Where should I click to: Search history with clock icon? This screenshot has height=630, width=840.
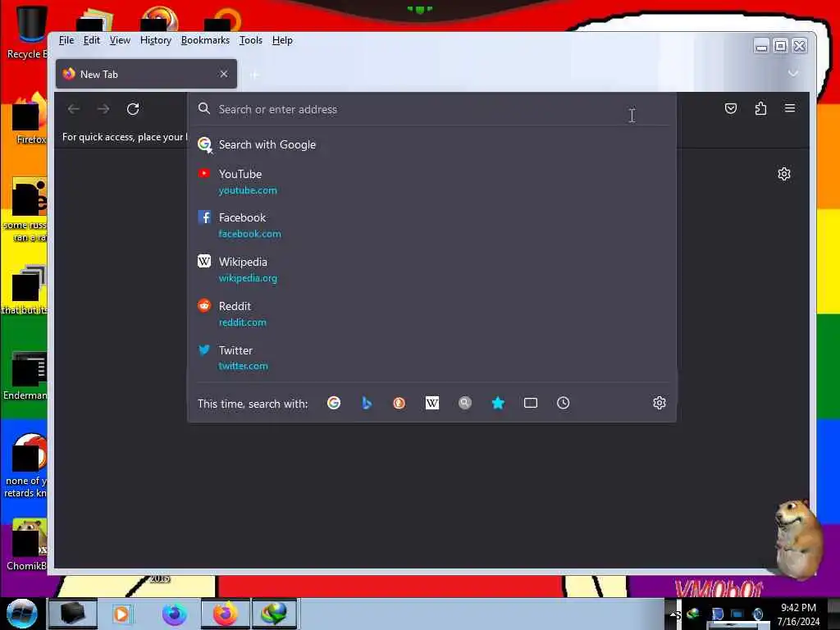click(x=563, y=403)
